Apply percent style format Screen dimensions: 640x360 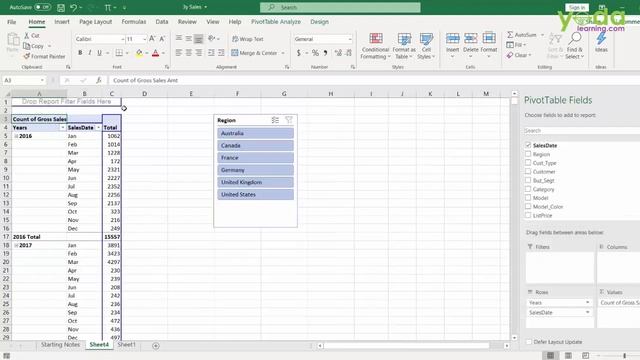(x=315, y=53)
